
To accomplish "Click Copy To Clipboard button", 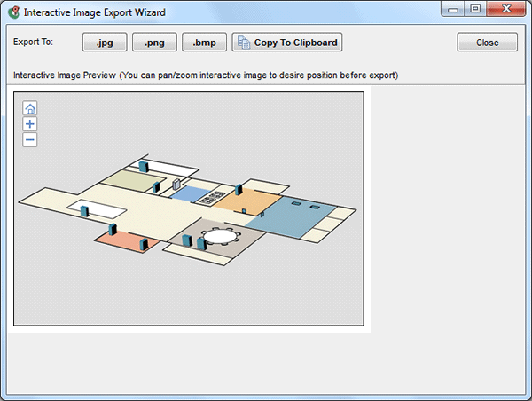I will [x=287, y=43].
